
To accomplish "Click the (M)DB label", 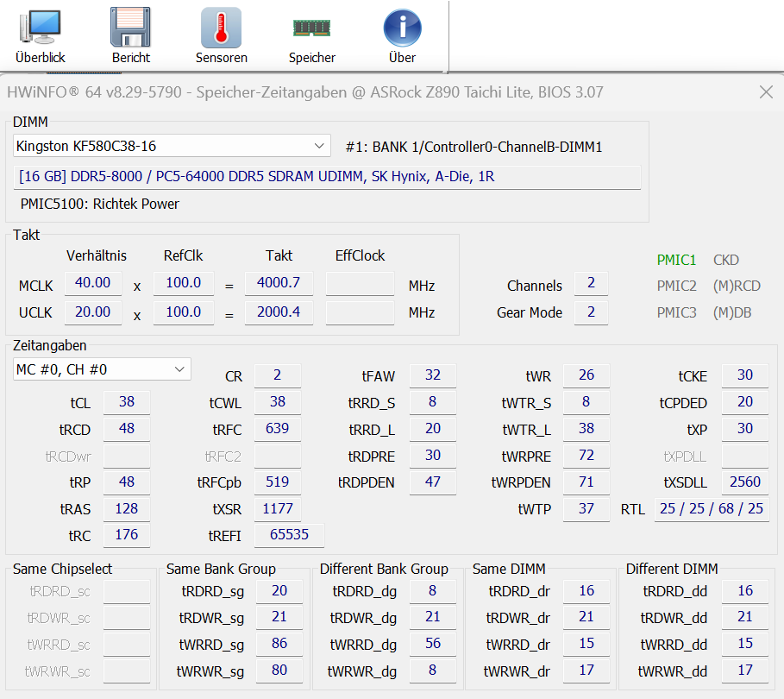I will coord(732,312).
